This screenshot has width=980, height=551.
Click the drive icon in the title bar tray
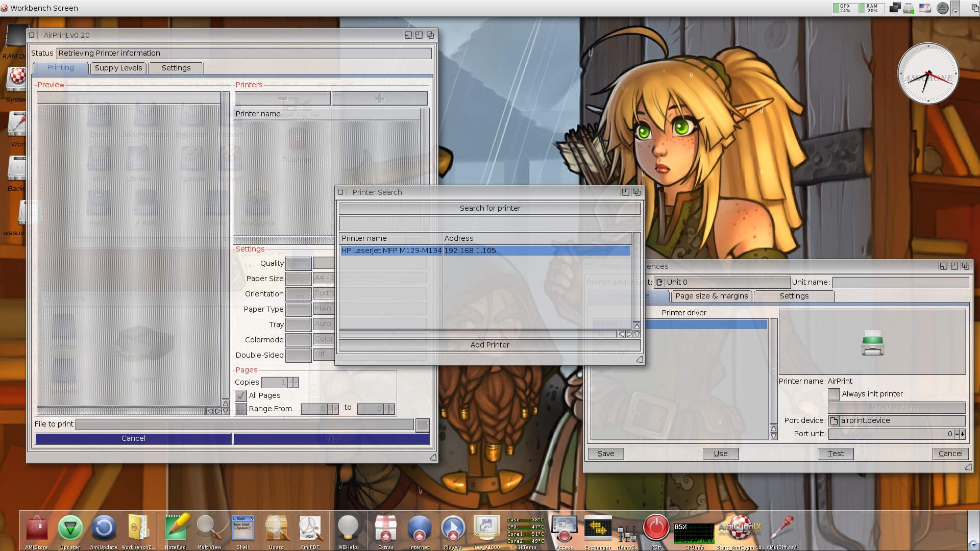909,8
